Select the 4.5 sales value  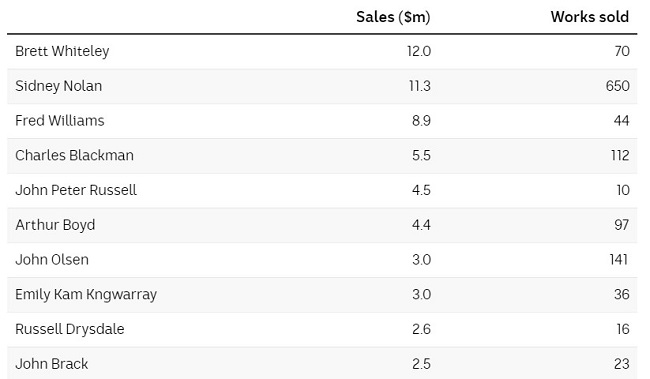pos(421,190)
